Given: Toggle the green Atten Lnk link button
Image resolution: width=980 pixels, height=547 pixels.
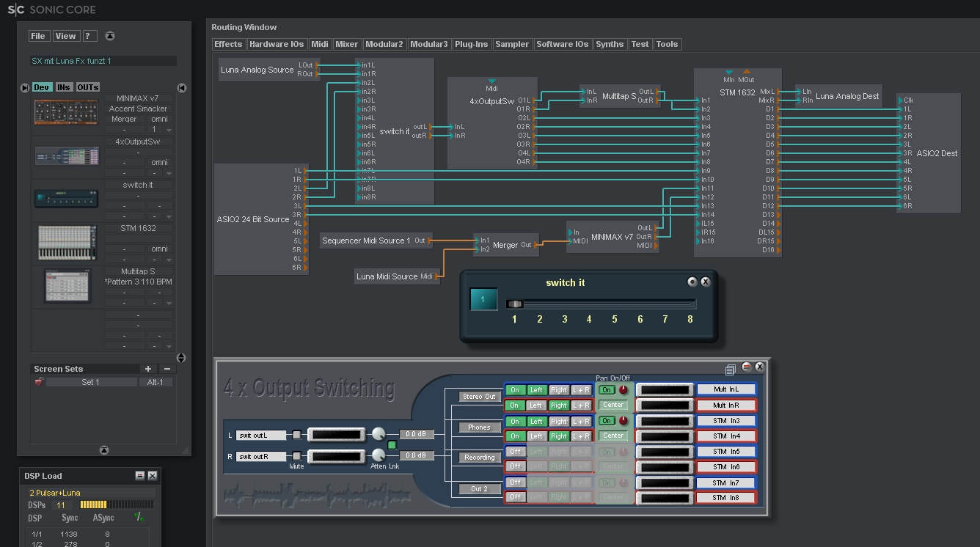Looking at the screenshot, I should click(x=392, y=445).
